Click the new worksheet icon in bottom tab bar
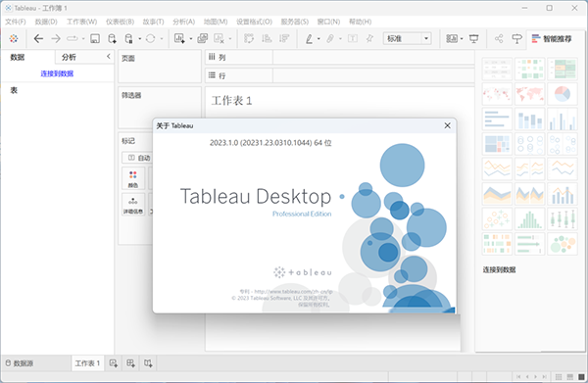This screenshot has width=588, height=383. (x=114, y=363)
